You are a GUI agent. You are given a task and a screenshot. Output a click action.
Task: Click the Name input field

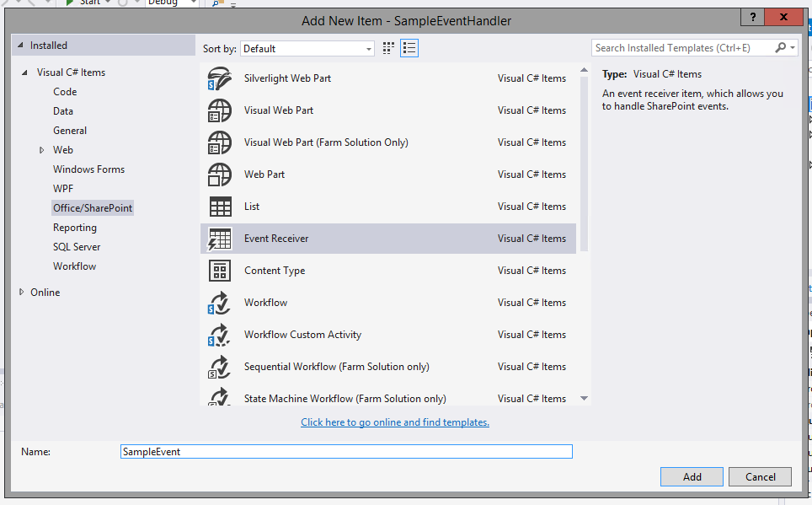pyautogui.click(x=345, y=451)
